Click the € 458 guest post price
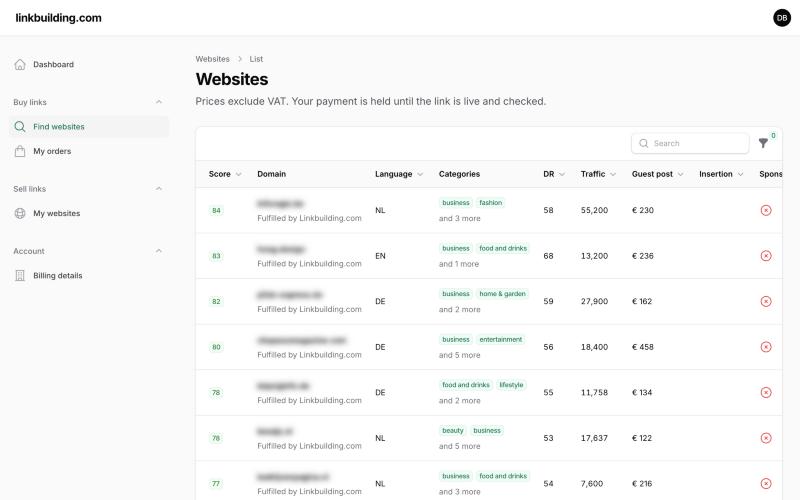This screenshot has height=500, width=800. (643, 347)
